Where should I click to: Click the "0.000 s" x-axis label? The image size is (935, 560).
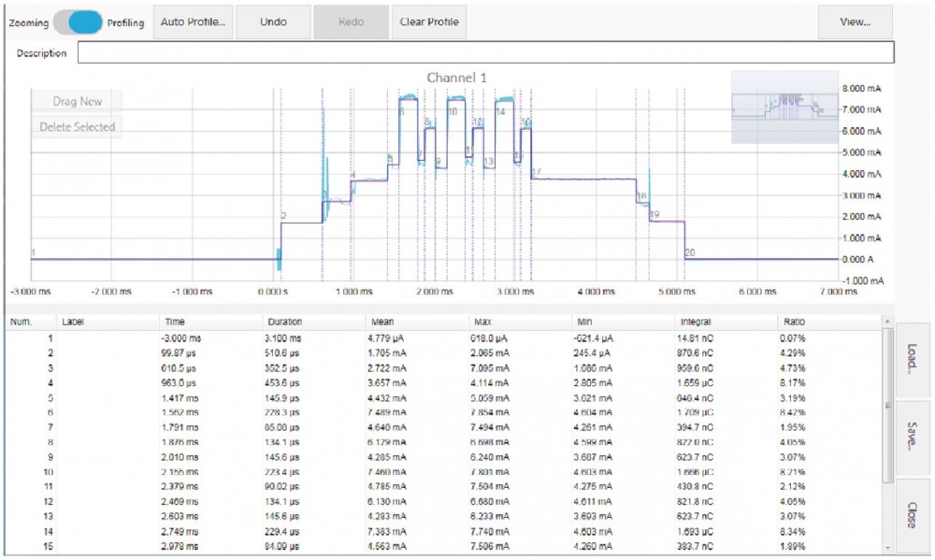tap(272, 292)
